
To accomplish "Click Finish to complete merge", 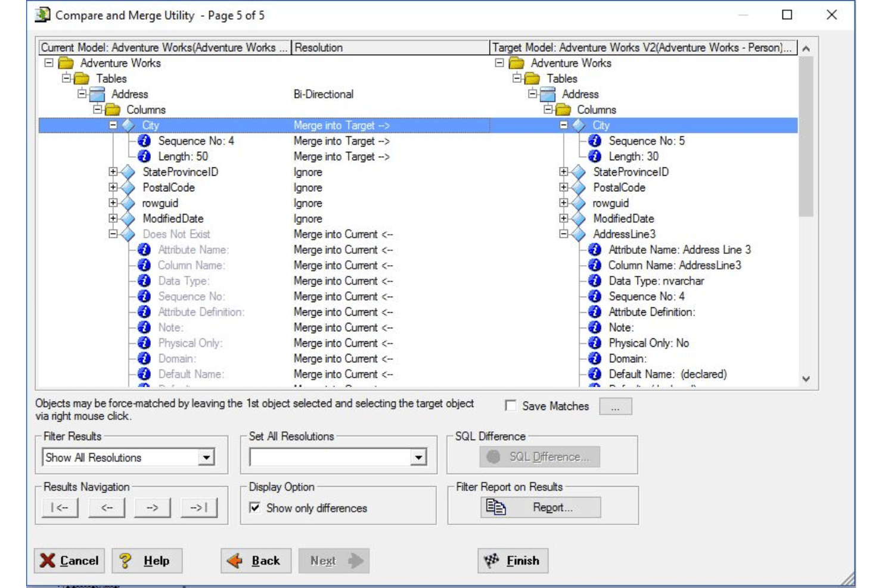I will point(513,561).
